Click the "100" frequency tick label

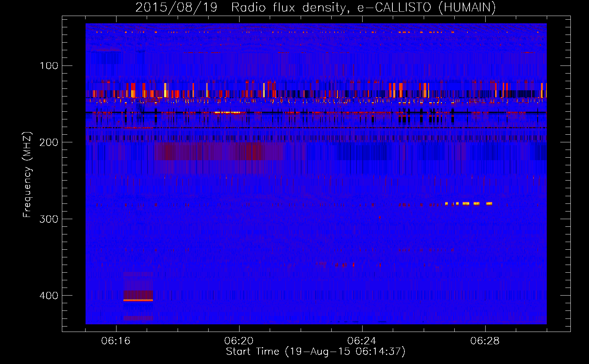(x=49, y=66)
